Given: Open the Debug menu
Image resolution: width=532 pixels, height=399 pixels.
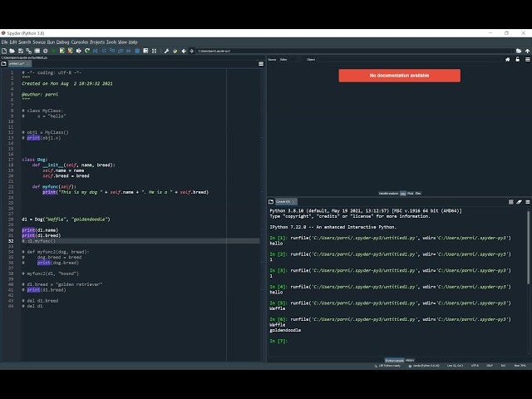Looking at the screenshot, I should 63,42.
